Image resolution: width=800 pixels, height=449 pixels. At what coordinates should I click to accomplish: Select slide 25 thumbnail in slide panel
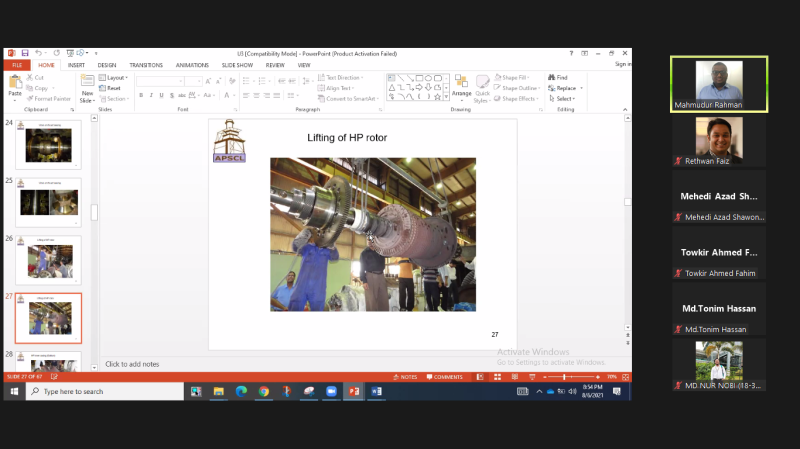[x=48, y=203]
